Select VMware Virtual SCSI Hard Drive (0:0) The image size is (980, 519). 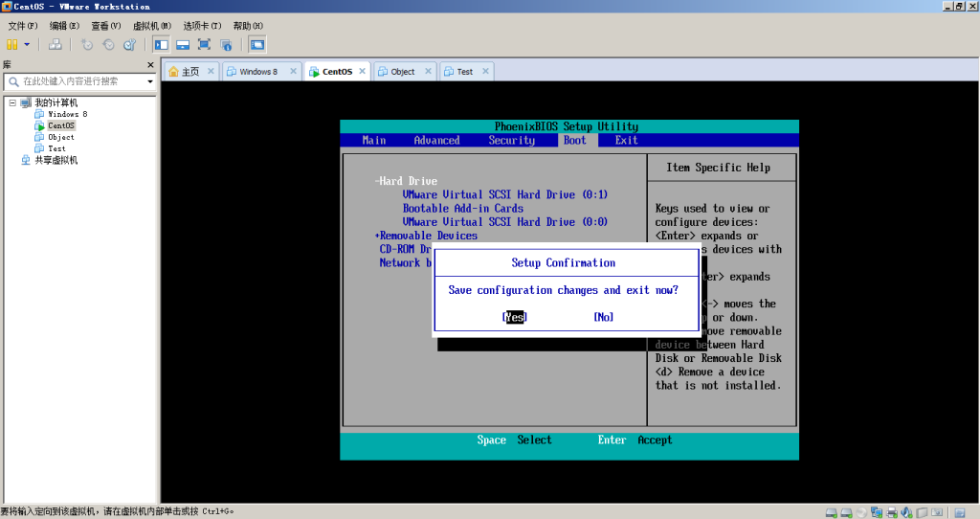(505, 222)
